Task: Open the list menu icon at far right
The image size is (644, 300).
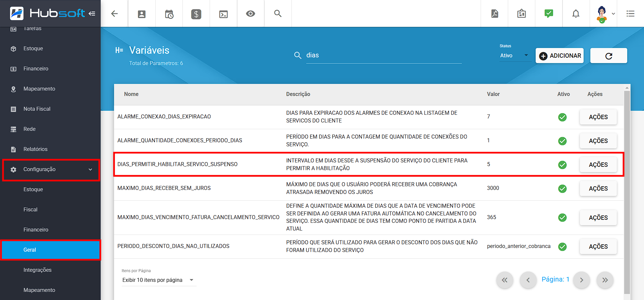Action: [631, 14]
